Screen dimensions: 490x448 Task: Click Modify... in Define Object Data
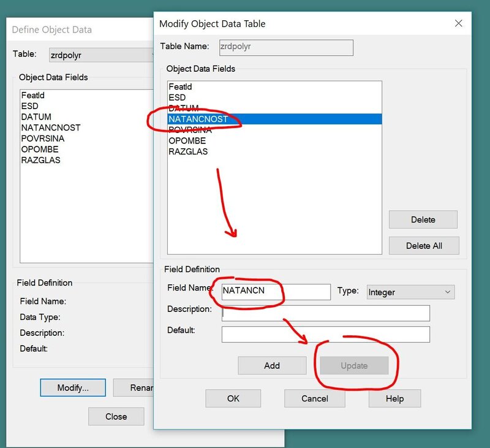(x=73, y=387)
